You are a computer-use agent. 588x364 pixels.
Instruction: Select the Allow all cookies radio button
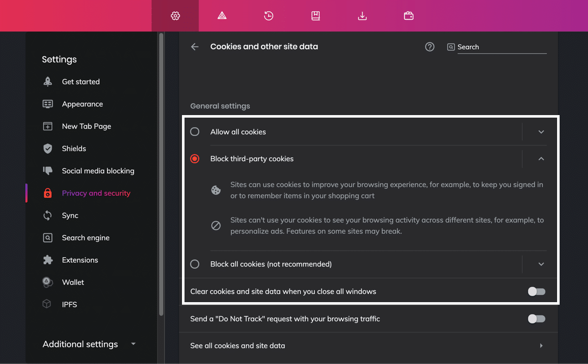click(195, 132)
